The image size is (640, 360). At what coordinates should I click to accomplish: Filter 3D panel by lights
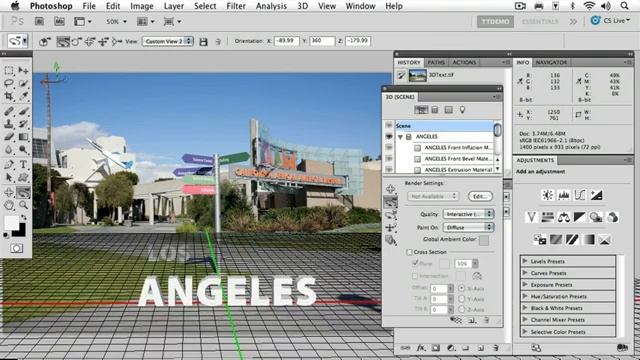click(x=462, y=110)
